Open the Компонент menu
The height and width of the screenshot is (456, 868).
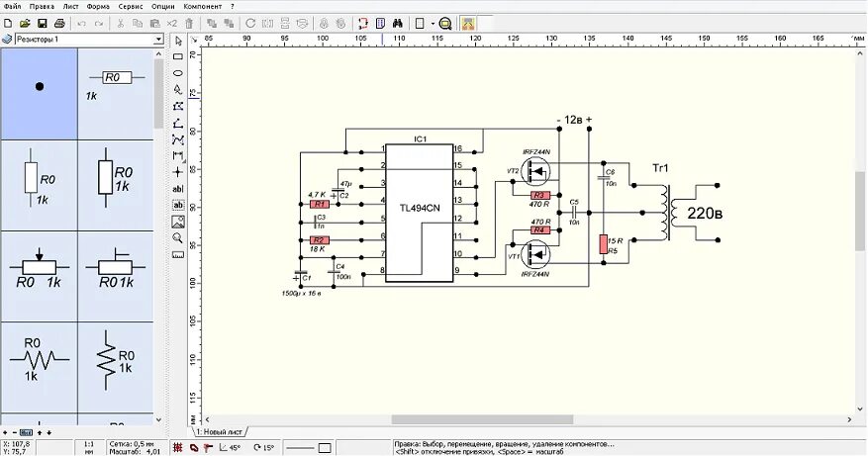[203, 7]
